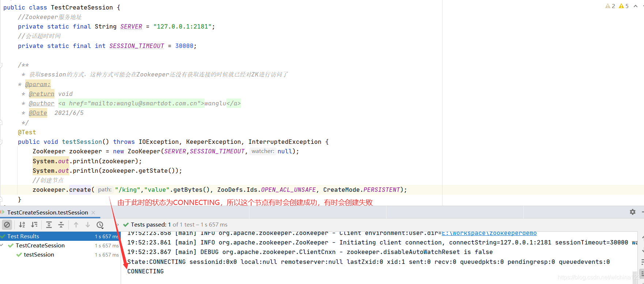The image size is (644, 284).
Task: Sort test results alphabetically
Action: tap(22, 225)
